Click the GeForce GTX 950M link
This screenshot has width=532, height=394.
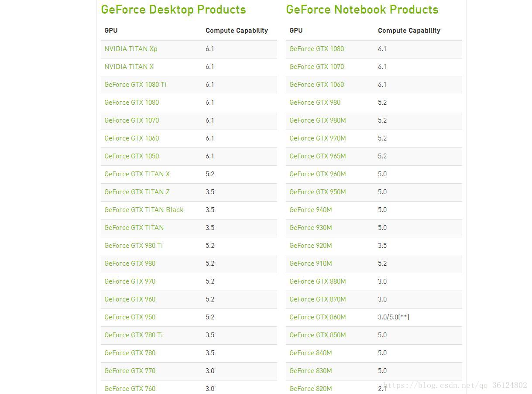[x=317, y=192]
